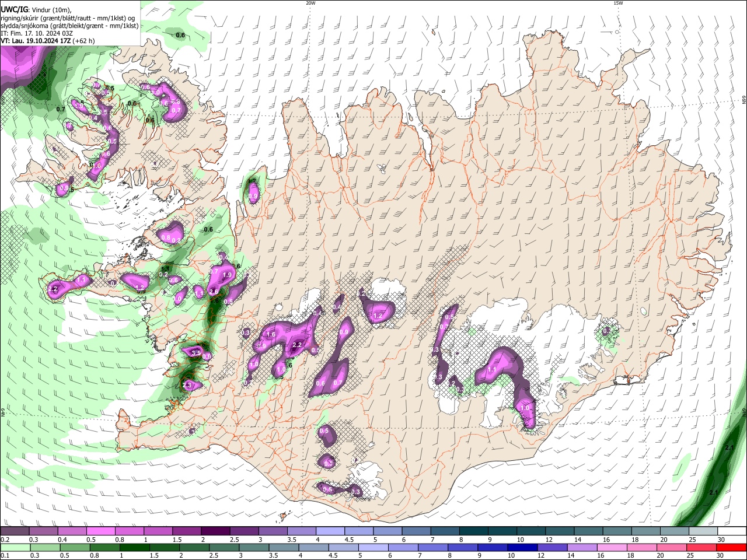Click the '2.6' precipitation value on the map
Viewport: 747px width, 560px height.
coord(214,292)
